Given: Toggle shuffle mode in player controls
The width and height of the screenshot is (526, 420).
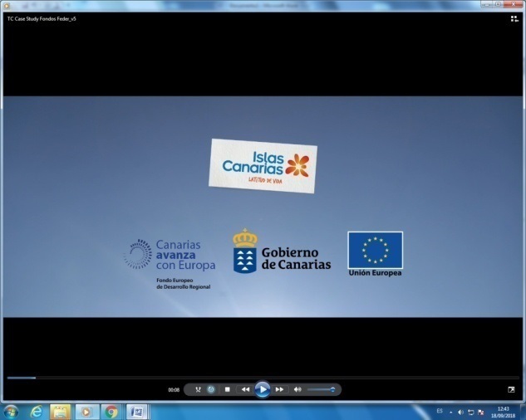Looking at the screenshot, I should 198,389.
